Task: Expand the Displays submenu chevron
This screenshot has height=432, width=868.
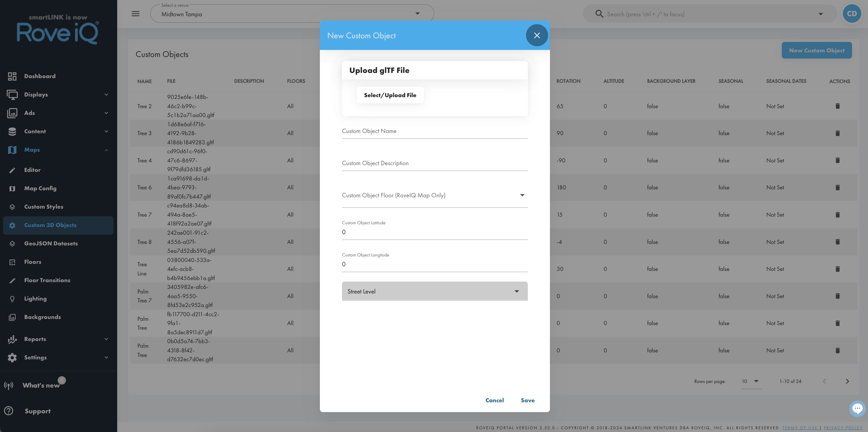Action: click(x=106, y=95)
